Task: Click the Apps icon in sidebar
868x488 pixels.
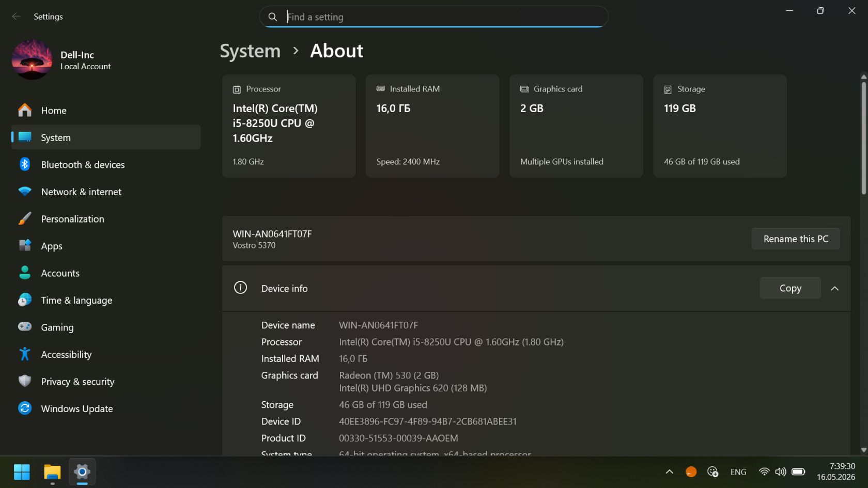Action: [x=25, y=245]
